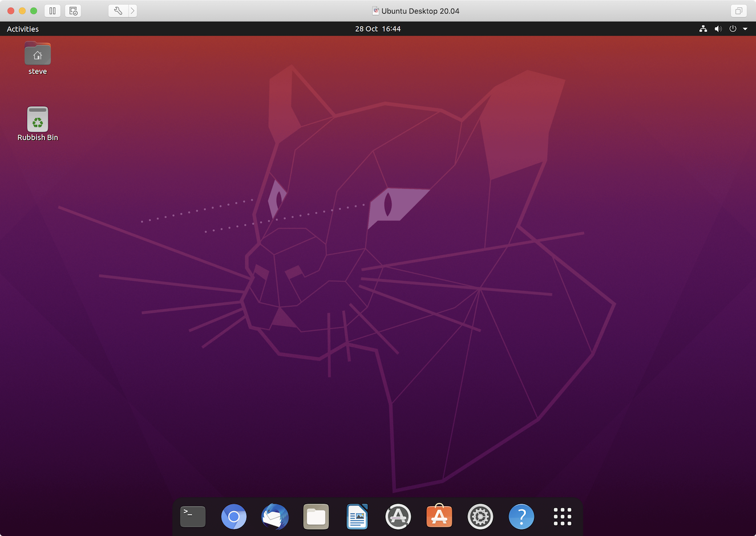Screen dimensions: 756x536
Task: Click the network status icon
Action: pyautogui.click(x=703, y=29)
